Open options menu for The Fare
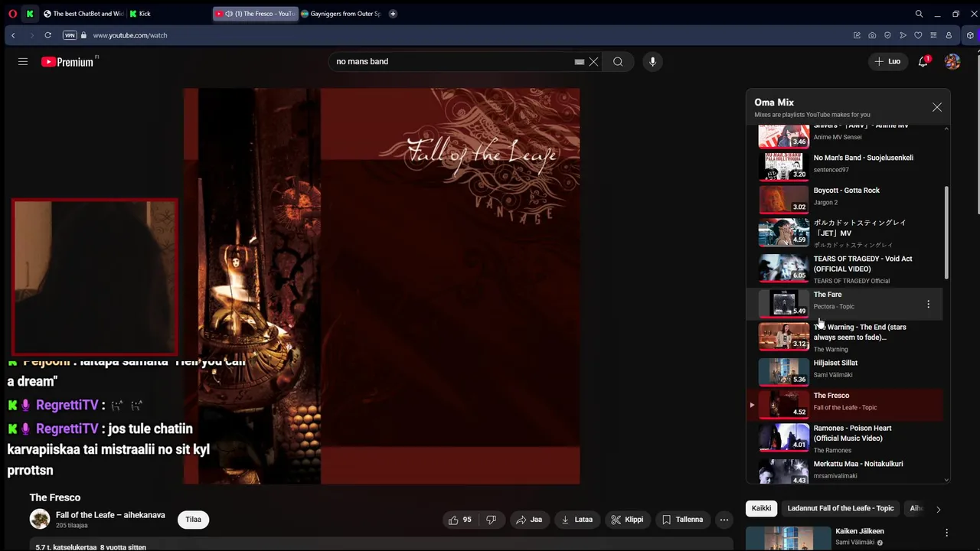This screenshot has width=980, height=551. [x=929, y=305]
